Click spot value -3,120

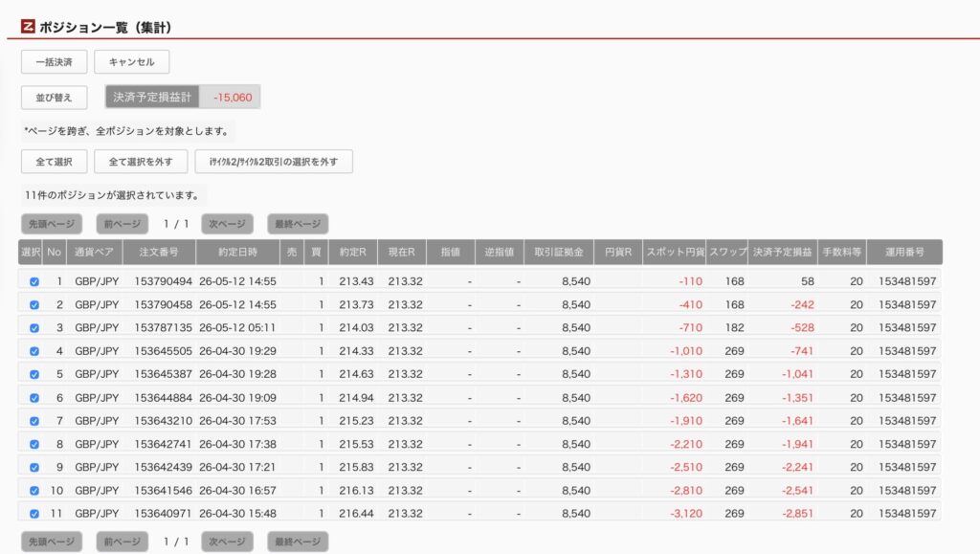coord(686,514)
